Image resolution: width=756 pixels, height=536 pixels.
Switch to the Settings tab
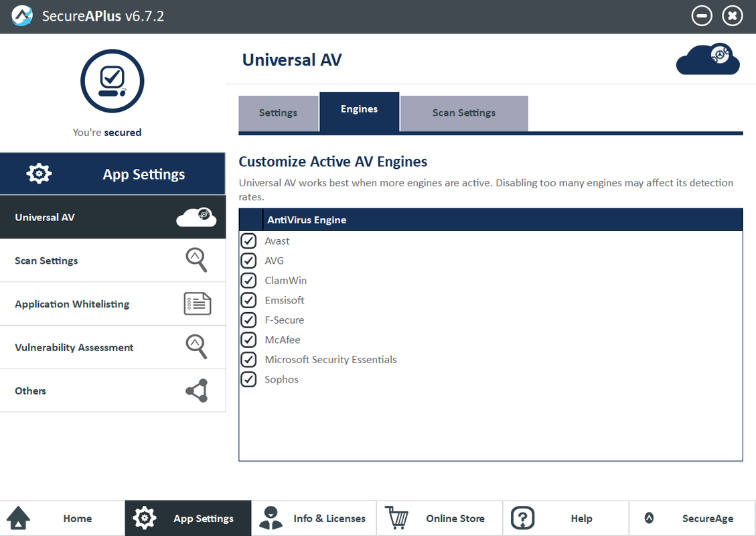click(x=278, y=113)
